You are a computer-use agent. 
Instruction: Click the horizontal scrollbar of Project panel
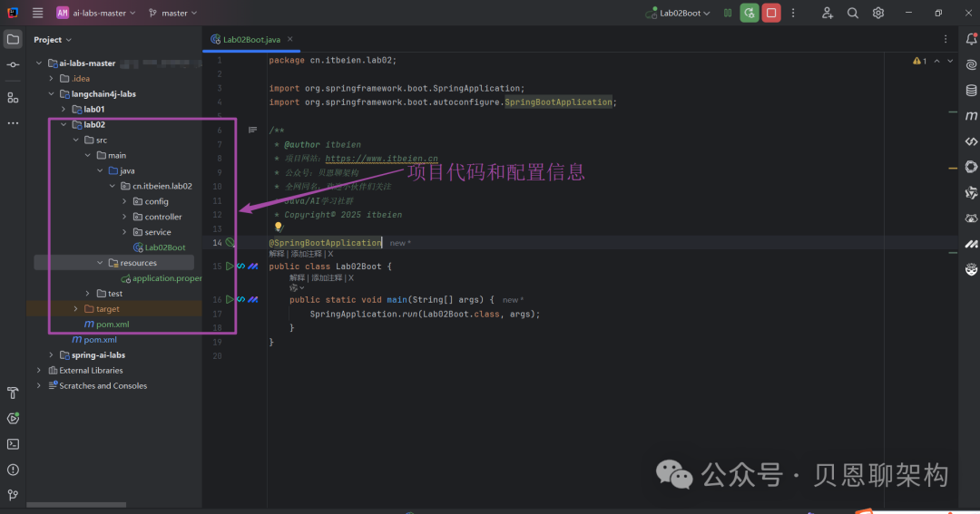(x=76, y=505)
